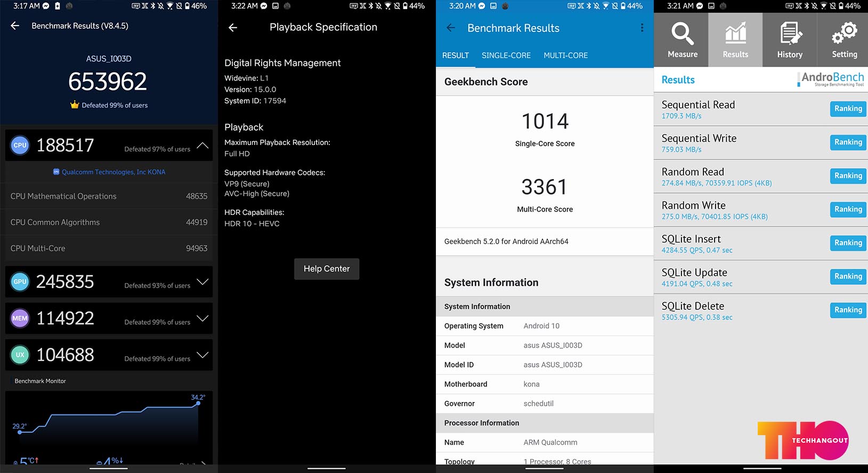Viewport: 868px width, 473px height.
Task: Tap the Help Center button
Action: 327,269
